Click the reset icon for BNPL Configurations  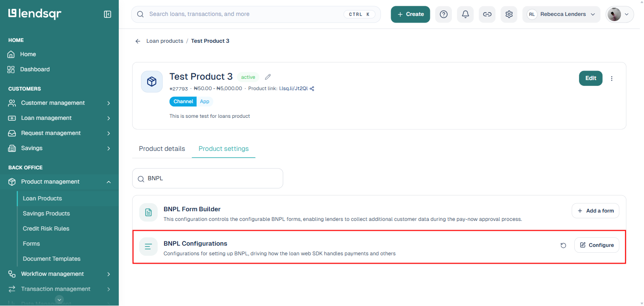tap(563, 245)
